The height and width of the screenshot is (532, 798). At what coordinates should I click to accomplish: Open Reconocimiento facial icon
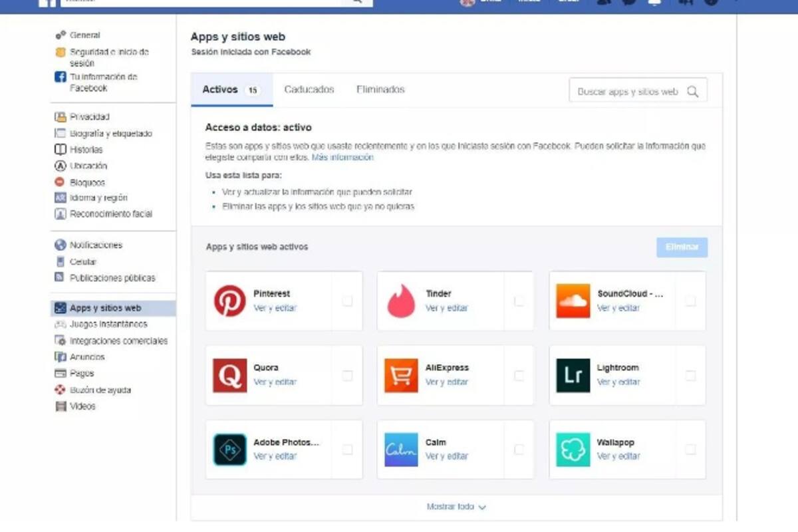click(x=61, y=214)
